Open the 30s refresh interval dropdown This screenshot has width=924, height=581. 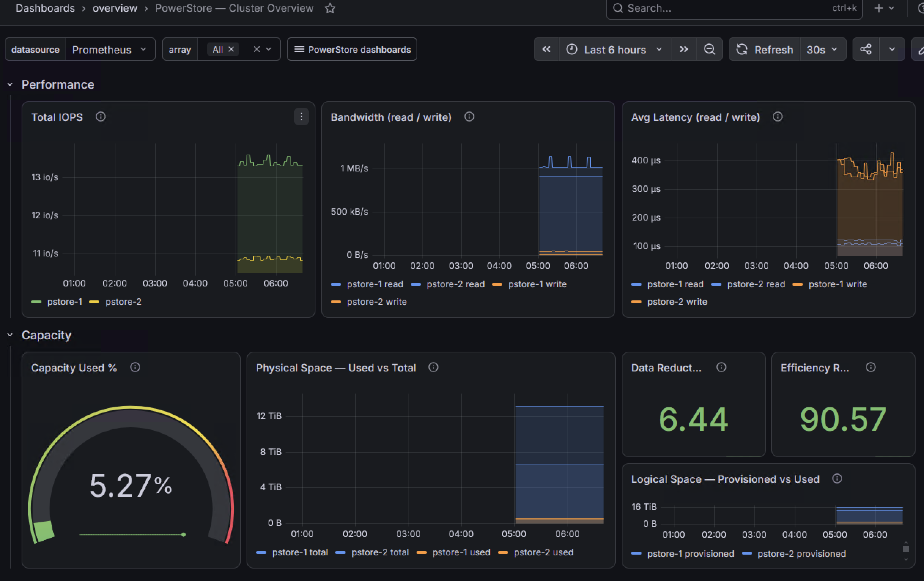click(x=823, y=49)
